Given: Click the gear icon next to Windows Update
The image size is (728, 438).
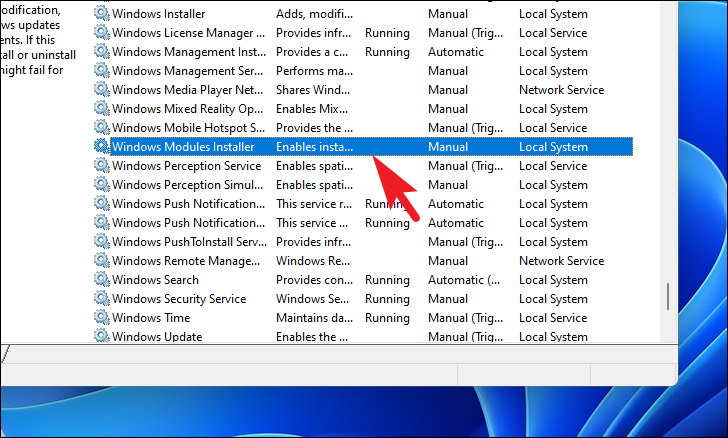Looking at the screenshot, I should (102, 336).
